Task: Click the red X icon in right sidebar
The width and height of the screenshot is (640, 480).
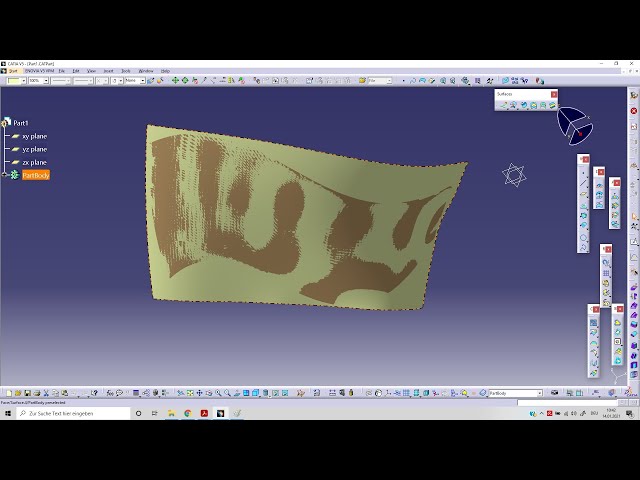Action: point(633,111)
